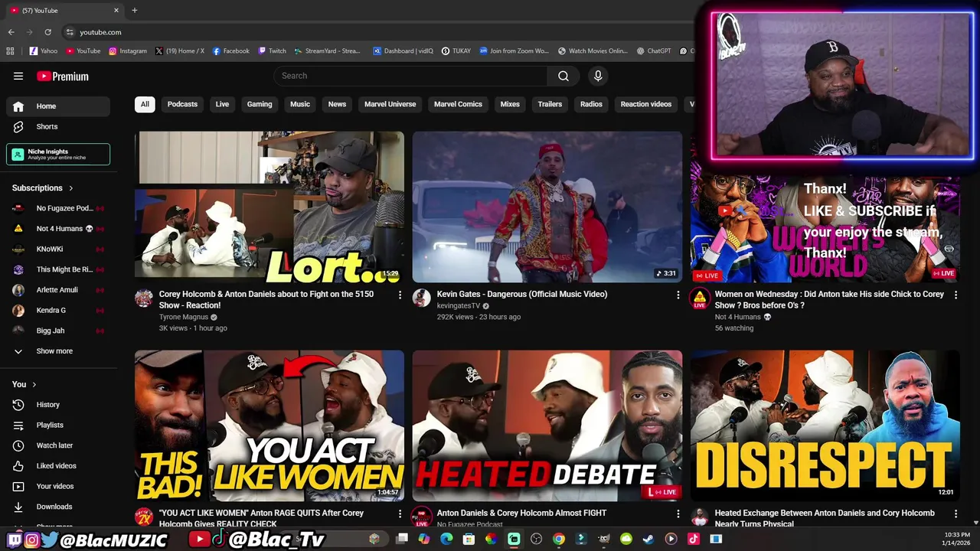Open the YouTube hamburger guide menu
This screenshot has height=551, width=980.
coord(18,76)
